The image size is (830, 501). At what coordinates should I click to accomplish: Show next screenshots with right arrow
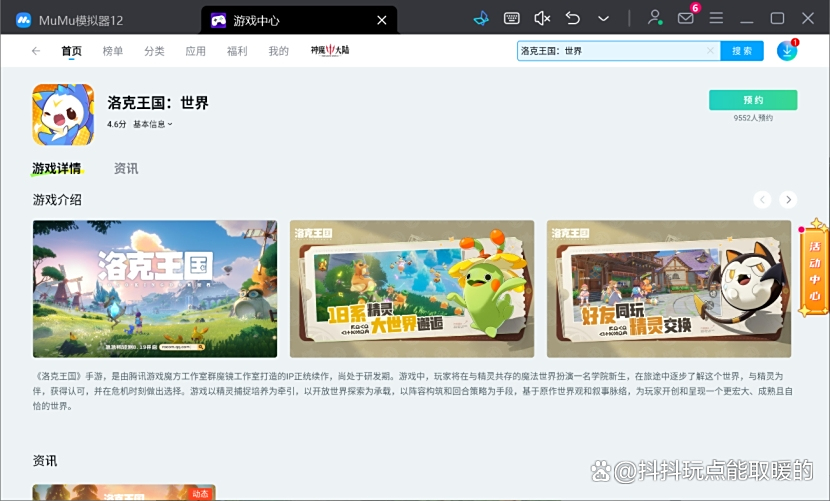pyautogui.click(x=788, y=200)
